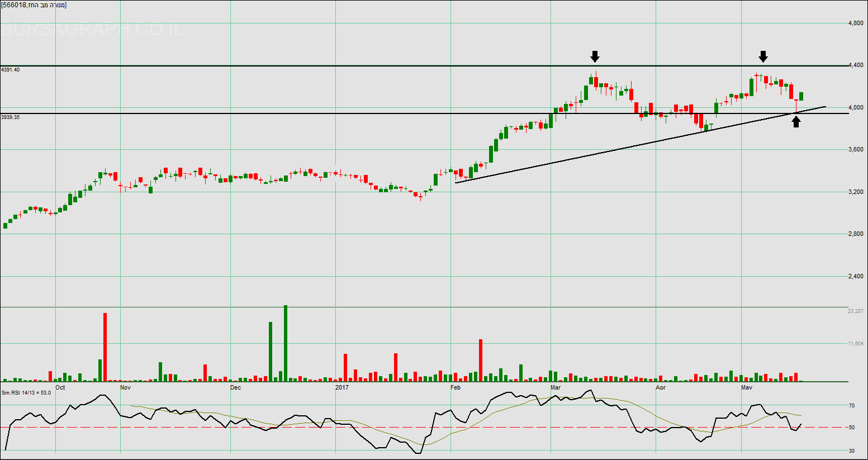Select the 566018 chart title label
Viewport: 868px width, 460px height.
coord(34,5)
